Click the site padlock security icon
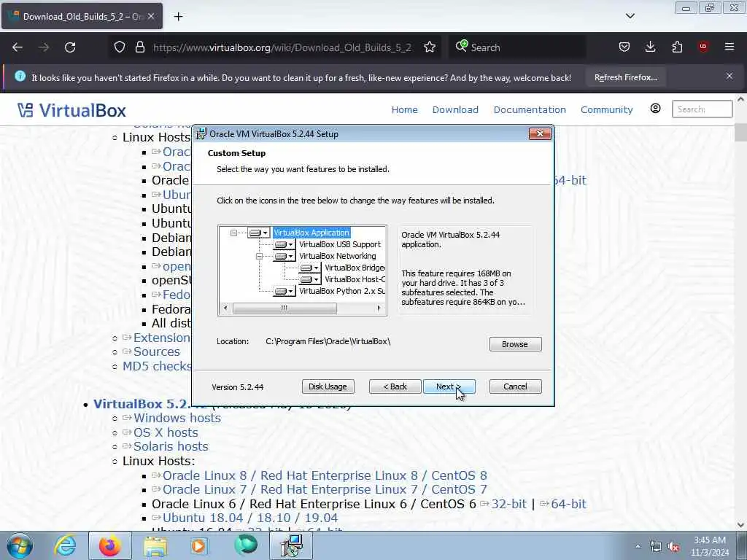Image resolution: width=747 pixels, height=560 pixels. tap(139, 47)
